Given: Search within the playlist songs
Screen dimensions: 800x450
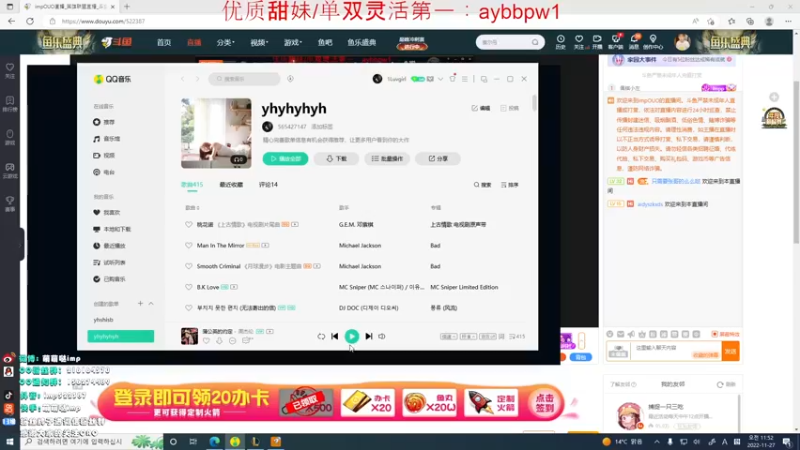Looking at the screenshot, I should click(482, 185).
